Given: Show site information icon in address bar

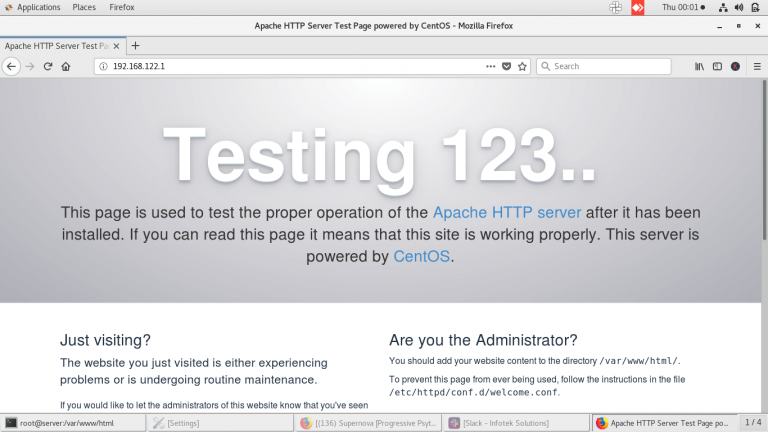Looking at the screenshot, I should pos(103,66).
